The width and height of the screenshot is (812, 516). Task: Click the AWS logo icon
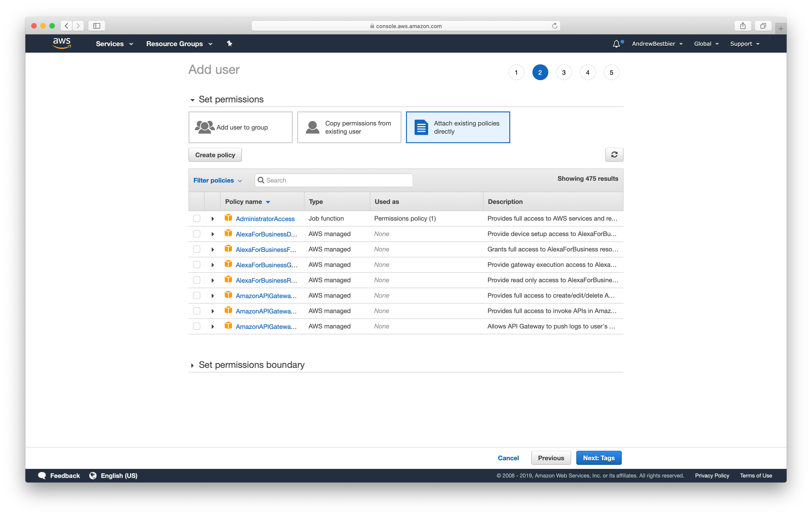pyautogui.click(x=62, y=43)
